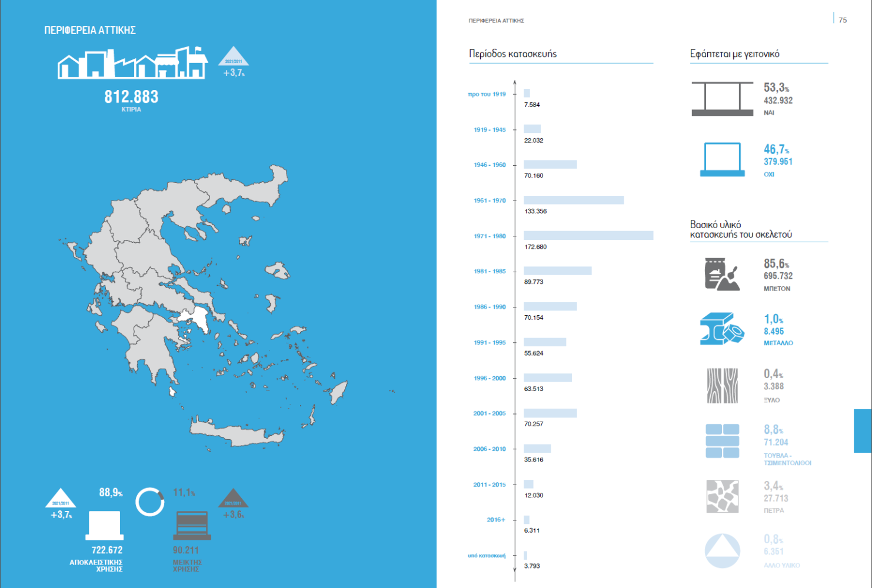Click the grey mixed-use building icon
This screenshot has width=872, height=588.
tap(192, 525)
